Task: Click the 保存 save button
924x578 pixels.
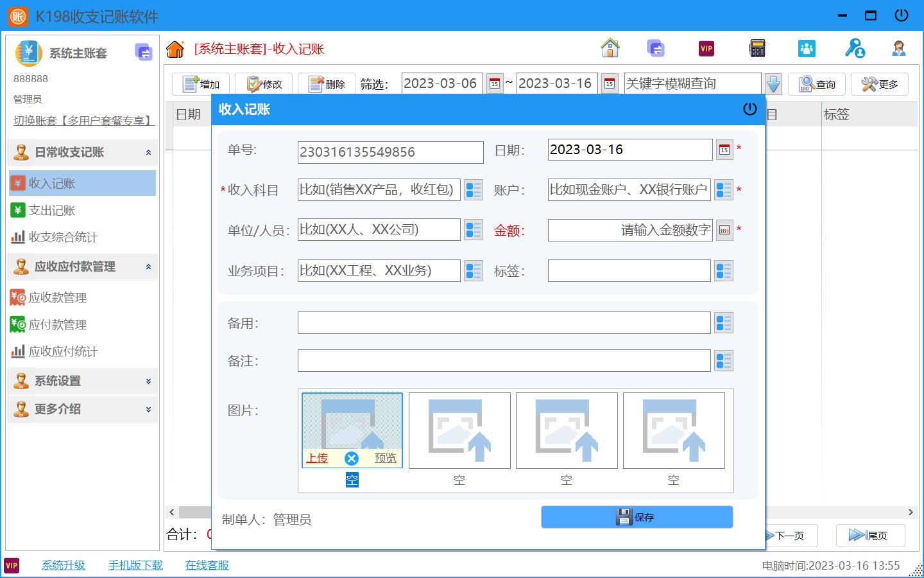Action: tap(637, 517)
